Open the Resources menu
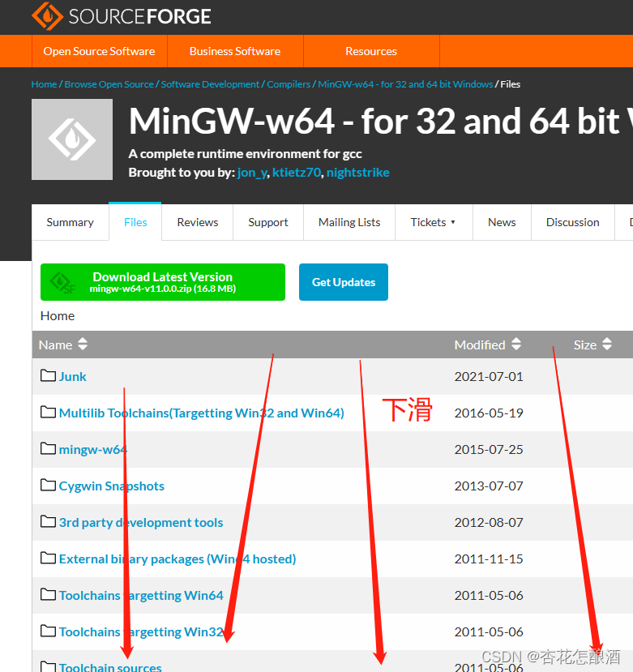This screenshot has width=633, height=672. (x=371, y=51)
